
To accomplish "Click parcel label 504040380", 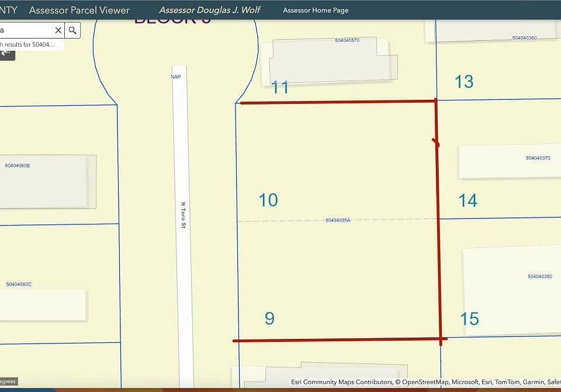I will point(540,276).
